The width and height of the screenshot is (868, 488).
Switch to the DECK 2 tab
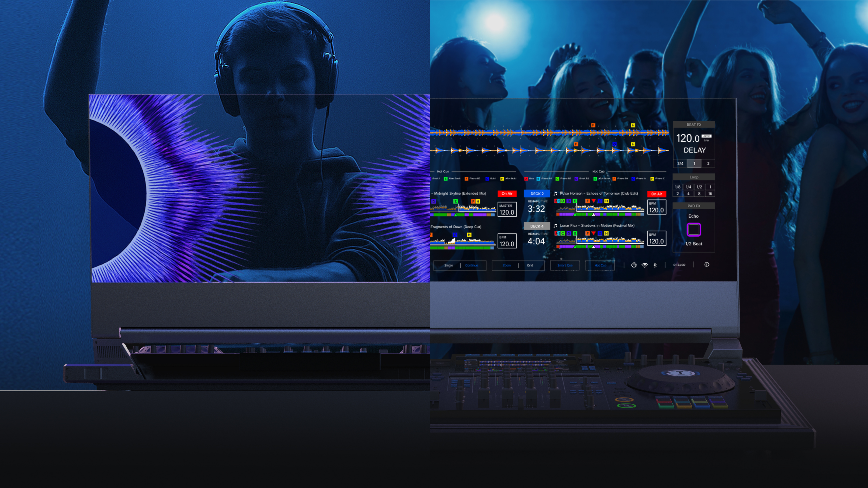click(537, 194)
